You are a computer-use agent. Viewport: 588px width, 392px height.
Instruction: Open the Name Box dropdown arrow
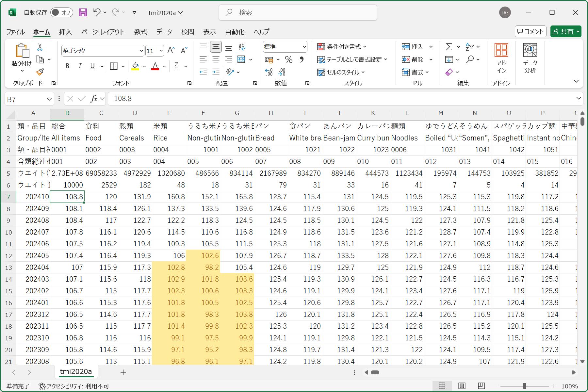[x=49, y=99]
